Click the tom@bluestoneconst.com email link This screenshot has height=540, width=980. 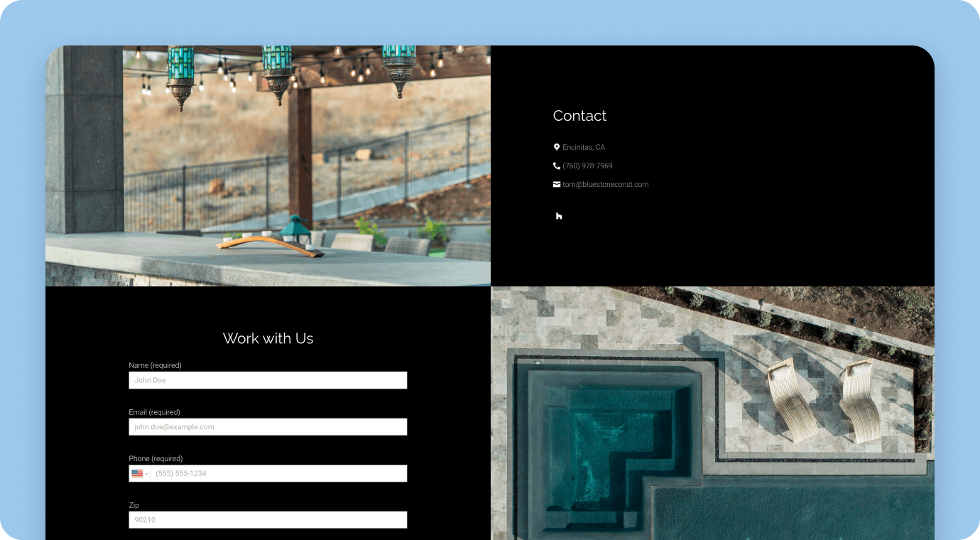coord(605,185)
